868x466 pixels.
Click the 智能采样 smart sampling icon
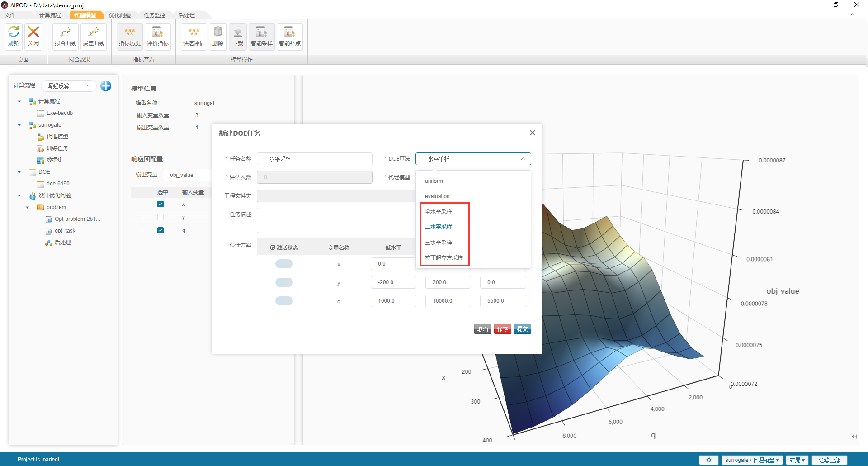[x=262, y=36]
